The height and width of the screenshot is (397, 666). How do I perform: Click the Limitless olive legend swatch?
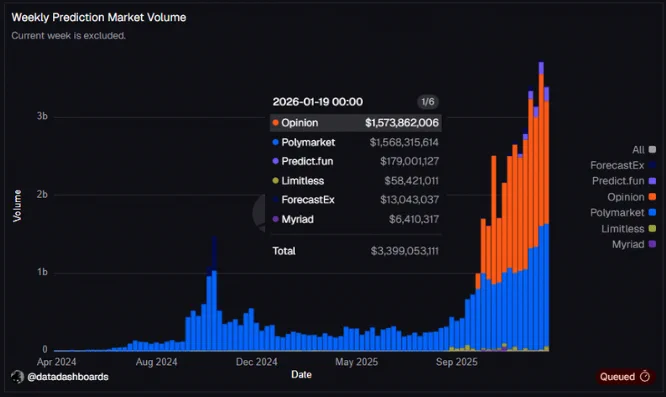pyautogui.click(x=652, y=229)
